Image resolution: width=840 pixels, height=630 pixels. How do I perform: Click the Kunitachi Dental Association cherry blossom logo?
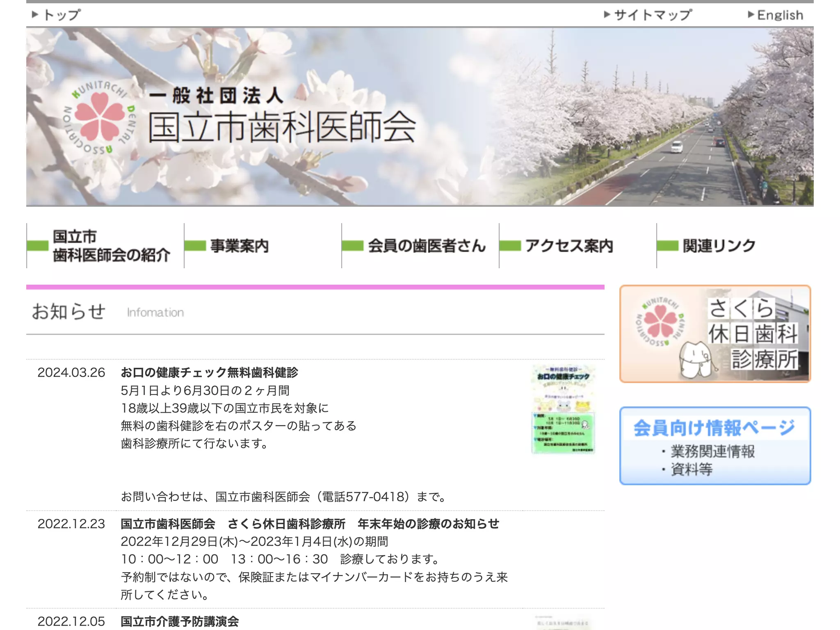(99, 117)
